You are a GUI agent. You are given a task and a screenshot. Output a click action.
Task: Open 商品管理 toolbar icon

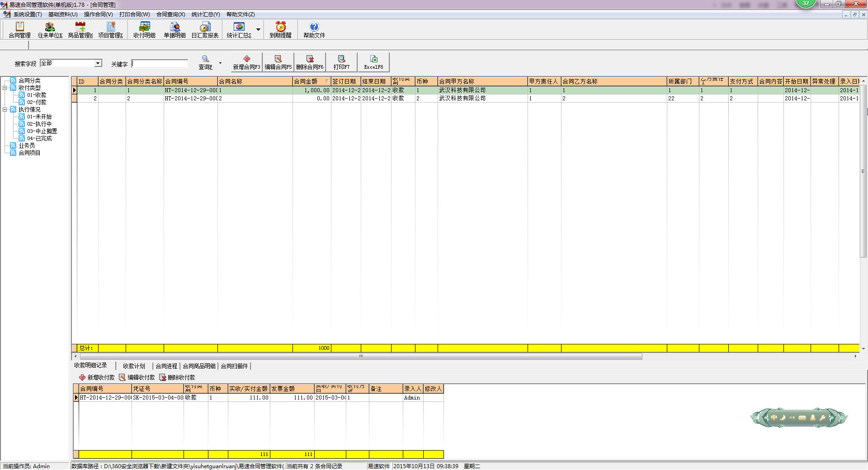(x=80, y=30)
